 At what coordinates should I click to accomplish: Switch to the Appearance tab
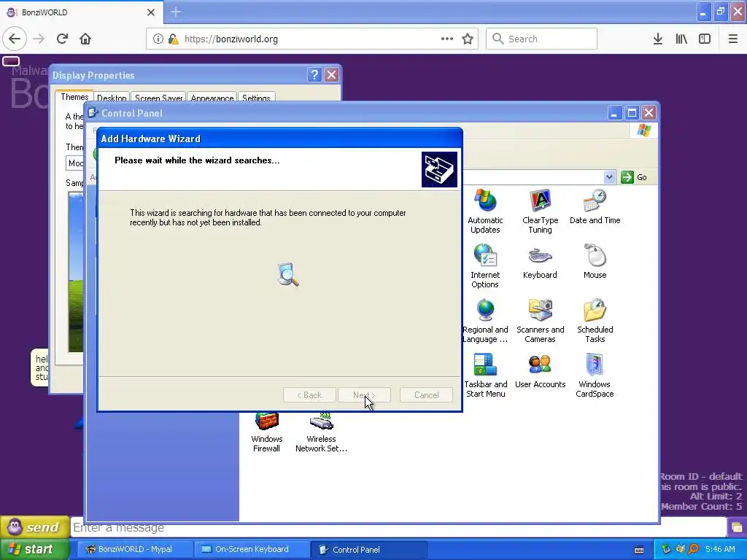[x=212, y=98]
